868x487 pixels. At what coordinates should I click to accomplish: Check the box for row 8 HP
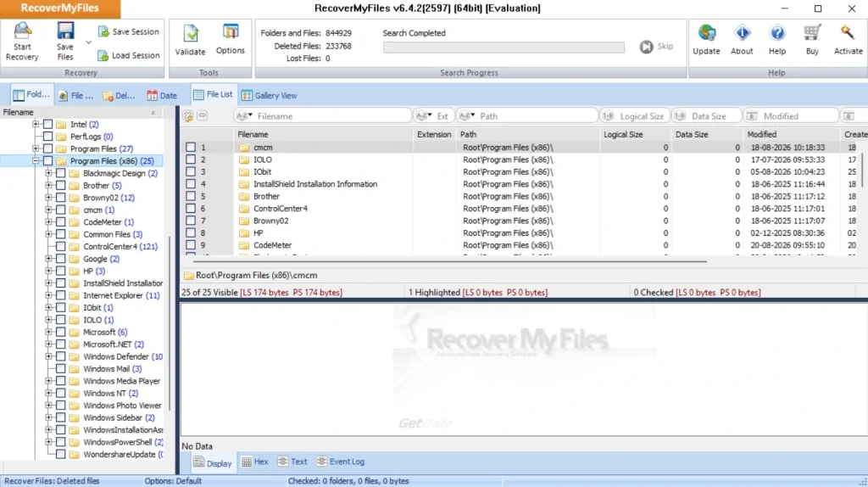[x=191, y=232]
